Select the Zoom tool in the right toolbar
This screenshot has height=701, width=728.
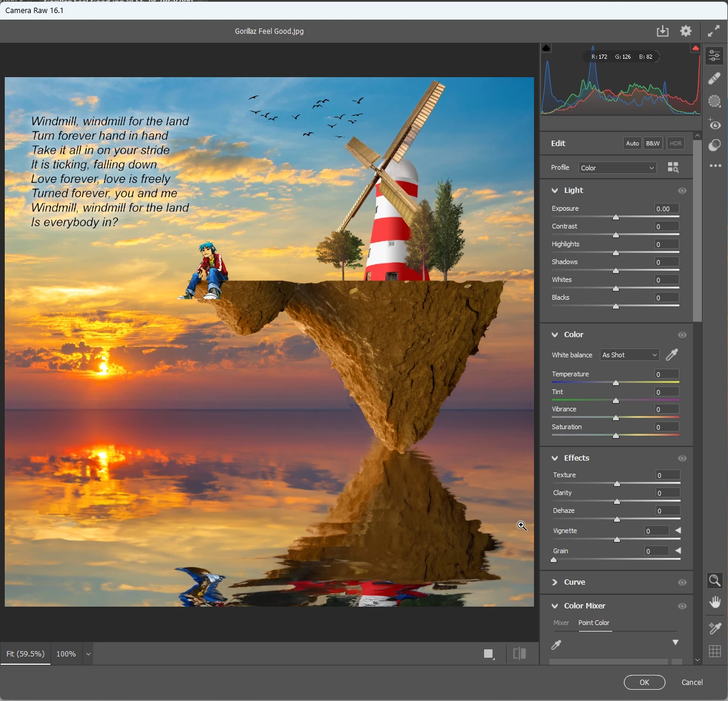[715, 581]
